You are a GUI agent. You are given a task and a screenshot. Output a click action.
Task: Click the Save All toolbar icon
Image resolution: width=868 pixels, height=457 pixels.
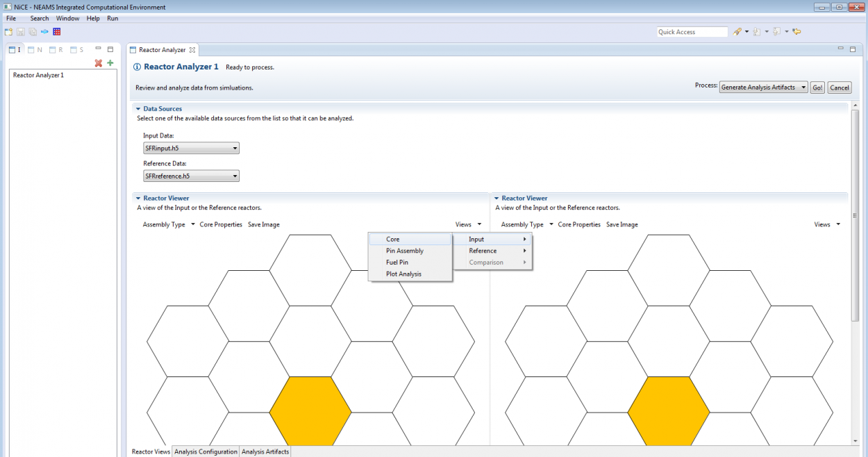coord(33,32)
